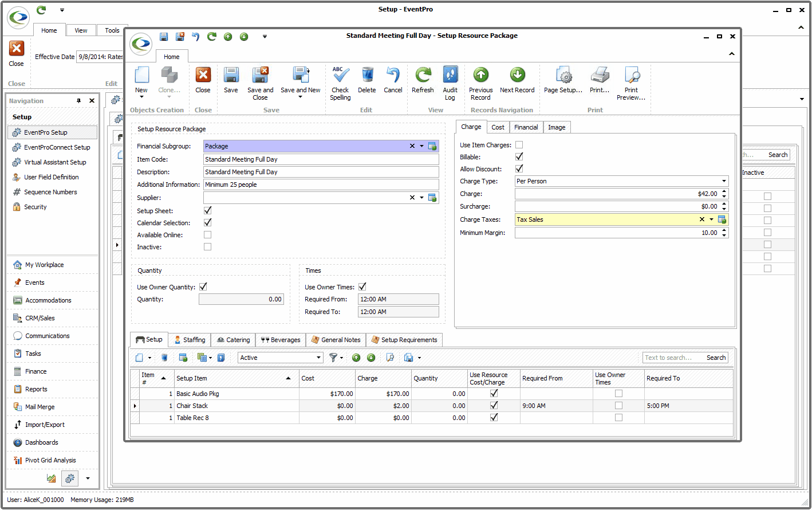Toggle the Calendar Selection checkbox
The height and width of the screenshot is (510, 812).
pyautogui.click(x=207, y=222)
